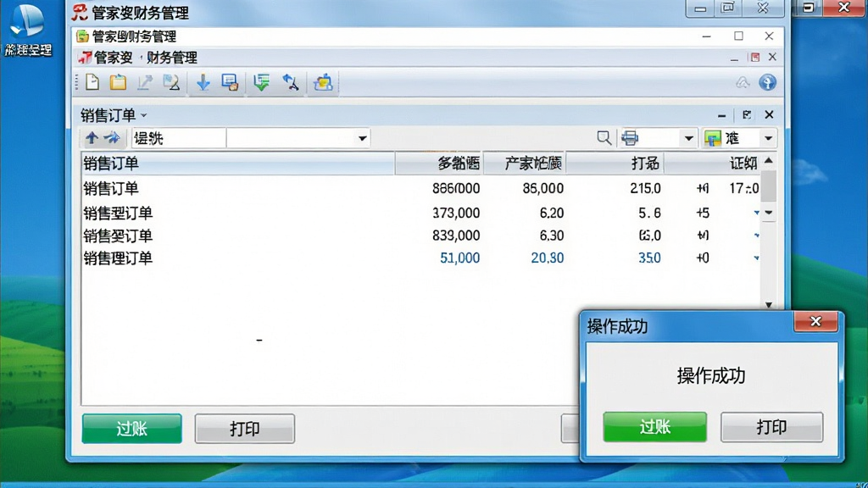
Task: Click the blue-arrow tools toolbar icon
Action: point(291,82)
